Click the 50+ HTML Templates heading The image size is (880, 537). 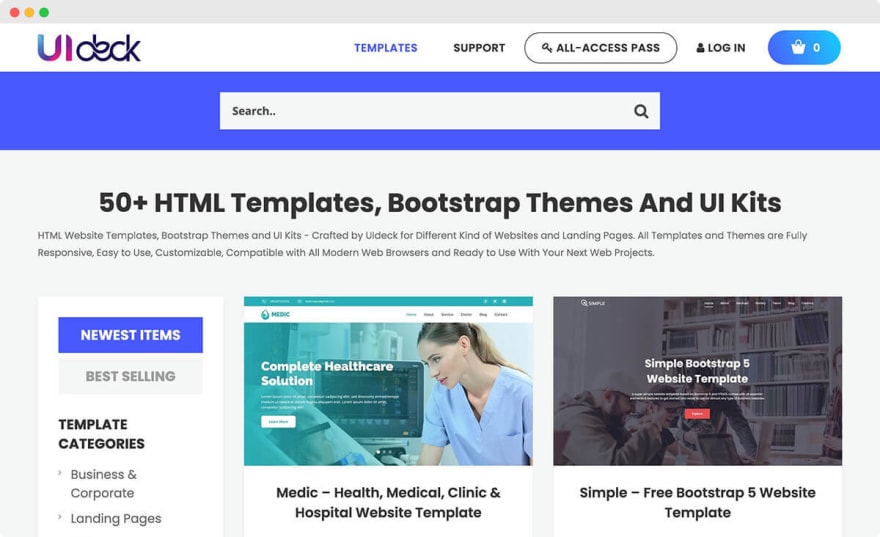click(440, 203)
